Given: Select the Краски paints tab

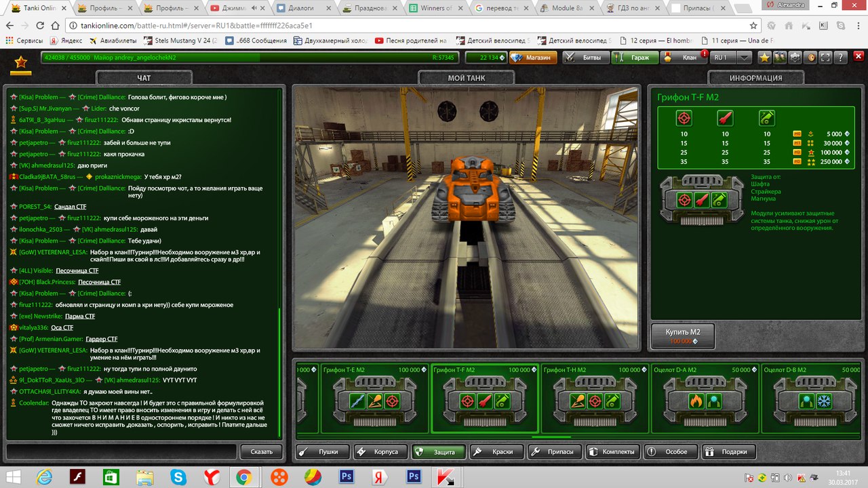Looking at the screenshot, I should click(x=498, y=451).
